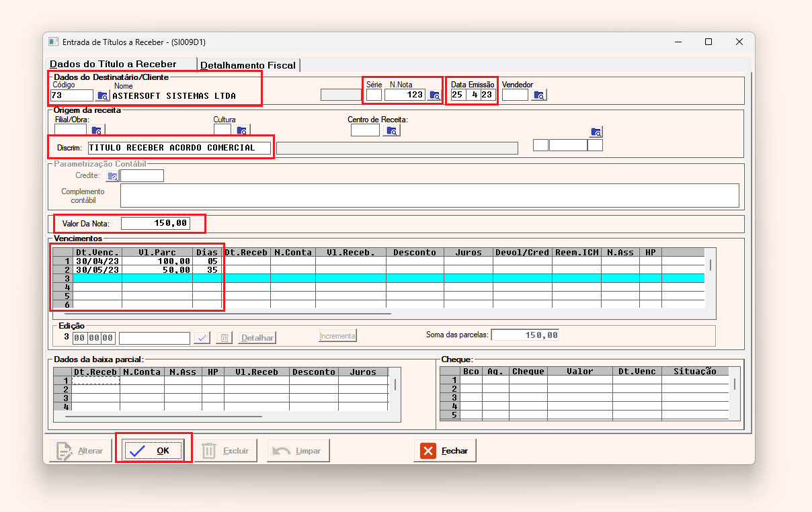
Task: Click the Vl.Receb. header in Vencimentos grid
Action: pyautogui.click(x=351, y=252)
